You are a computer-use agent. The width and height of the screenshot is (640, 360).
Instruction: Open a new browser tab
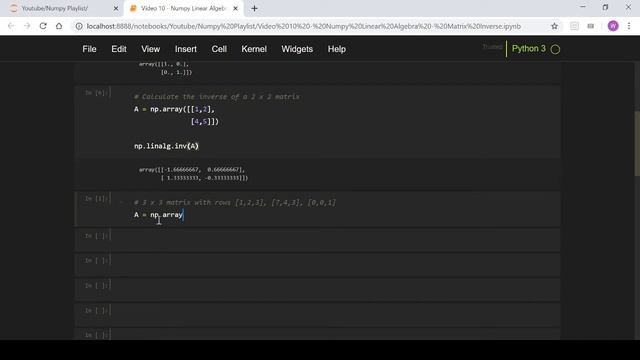[254, 8]
